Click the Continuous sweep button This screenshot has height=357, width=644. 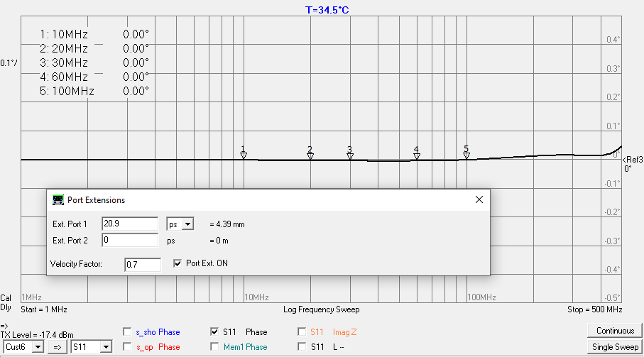click(x=615, y=331)
